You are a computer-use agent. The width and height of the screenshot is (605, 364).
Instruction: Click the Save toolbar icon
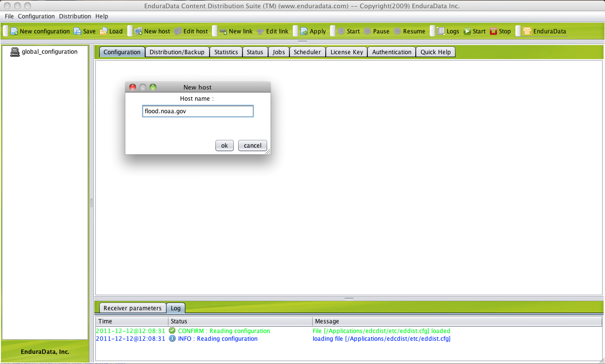77,31
